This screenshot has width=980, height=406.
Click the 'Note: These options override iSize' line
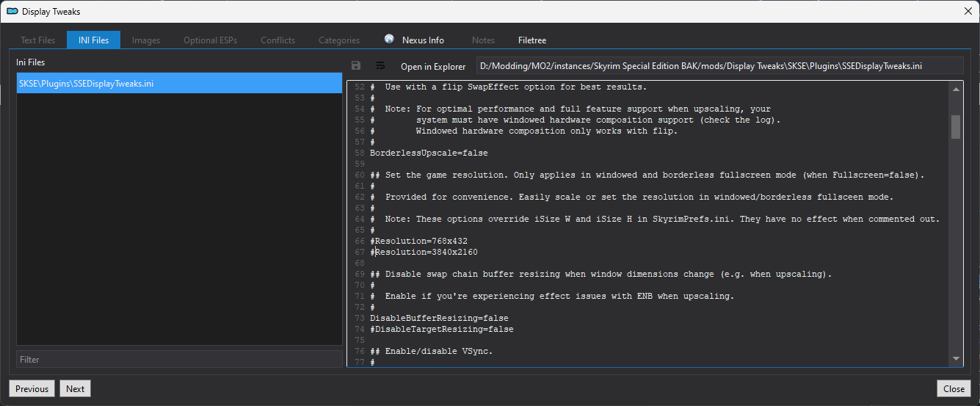(x=655, y=219)
